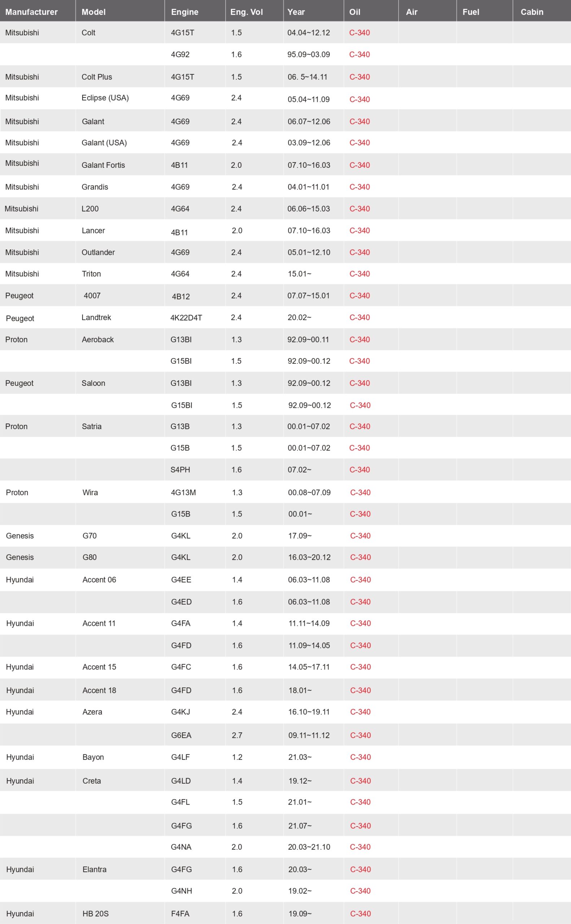The image size is (571, 924).
Task: Select the Outlander model cell
Action: click(x=98, y=252)
